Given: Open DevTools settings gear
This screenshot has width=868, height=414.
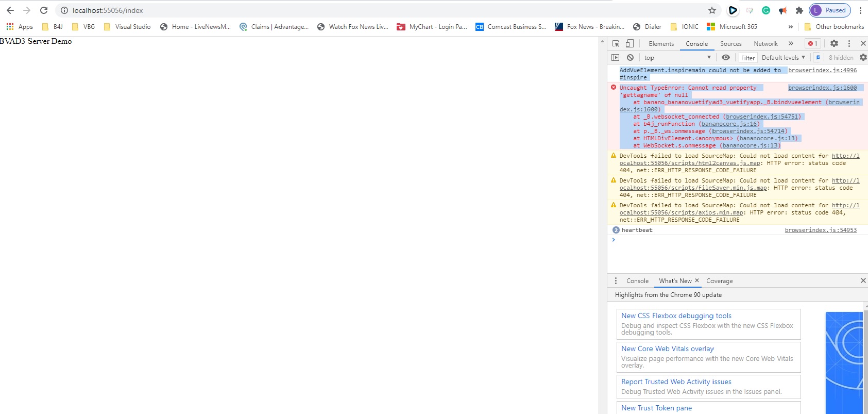Looking at the screenshot, I should coord(834,43).
